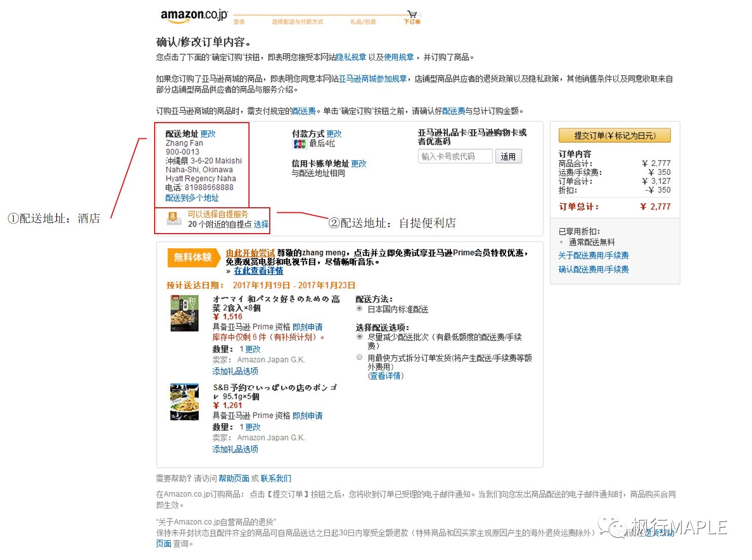Open the shopping cart icon at top
This screenshot has width=752, height=560.
(x=412, y=14)
